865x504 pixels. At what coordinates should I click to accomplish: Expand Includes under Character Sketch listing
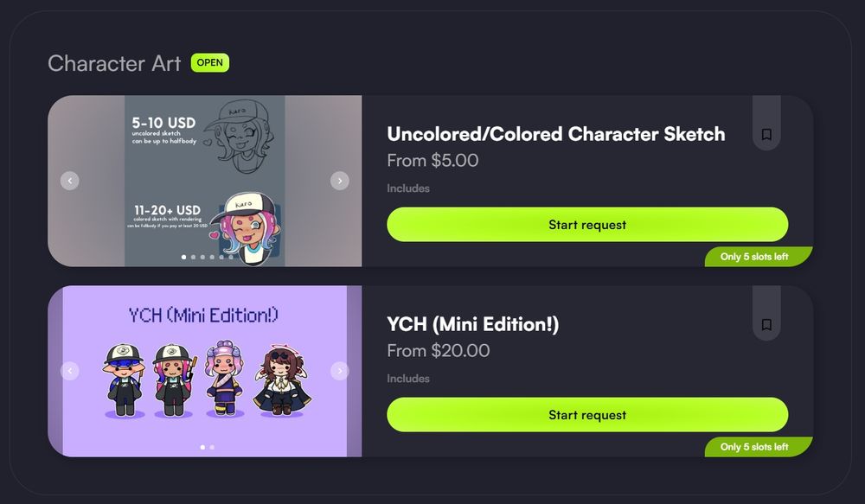(x=408, y=188)
